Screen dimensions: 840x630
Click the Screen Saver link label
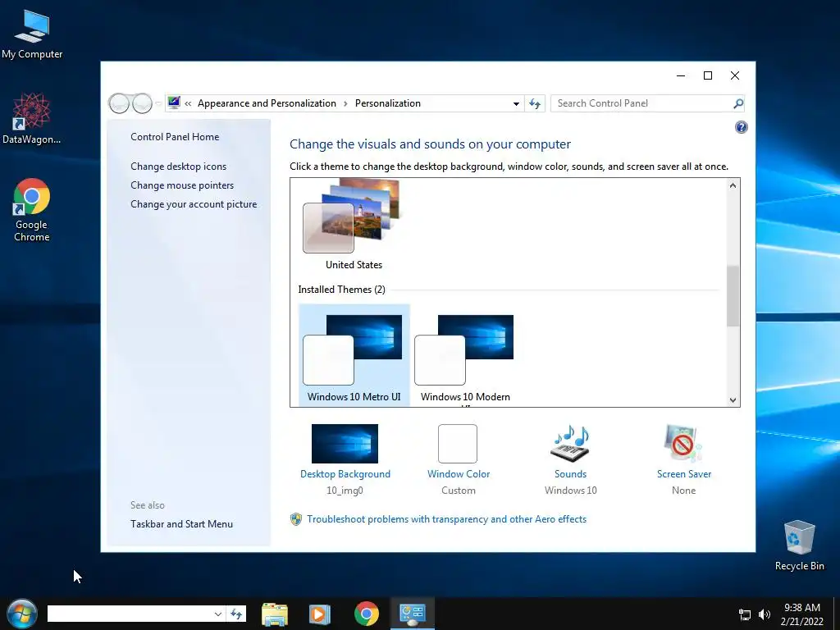(683, 474)
